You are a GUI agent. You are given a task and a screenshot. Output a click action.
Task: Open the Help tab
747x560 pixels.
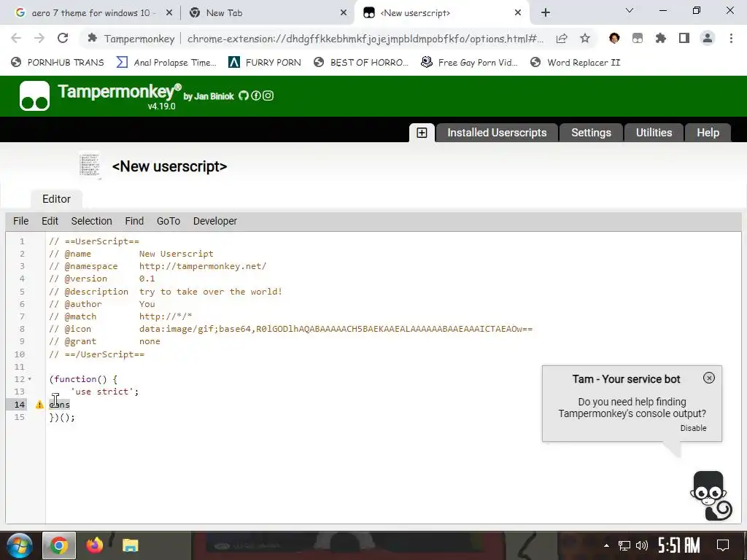click(x=708, y=133)
